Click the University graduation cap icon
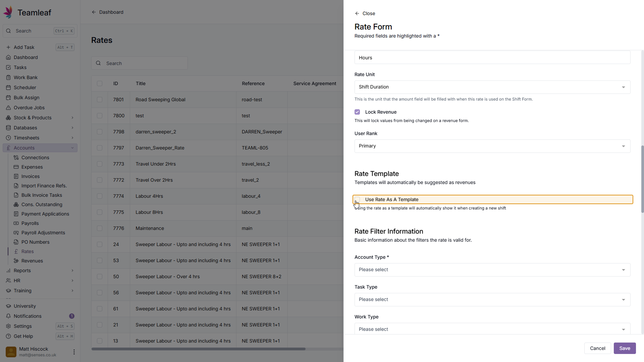This screenshot has height=362, width=644. [8, 306]
